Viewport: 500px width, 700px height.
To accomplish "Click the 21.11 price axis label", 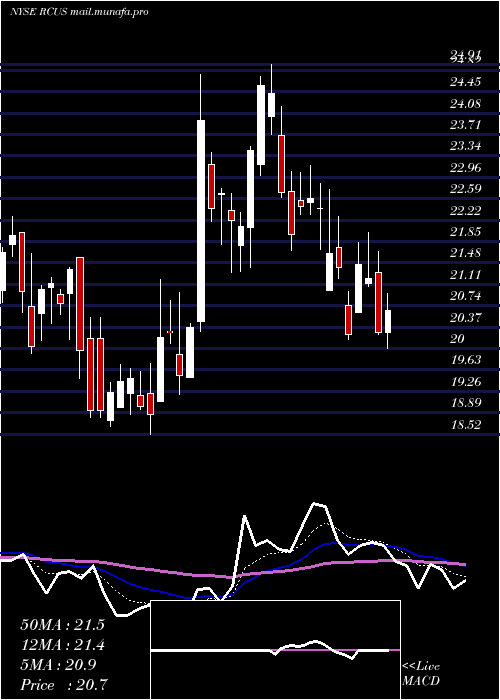I will (x=466, y=275).
